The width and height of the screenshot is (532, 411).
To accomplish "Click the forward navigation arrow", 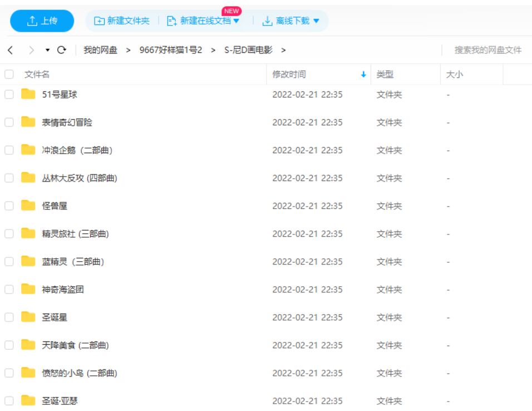I will (x=31, y=50).
